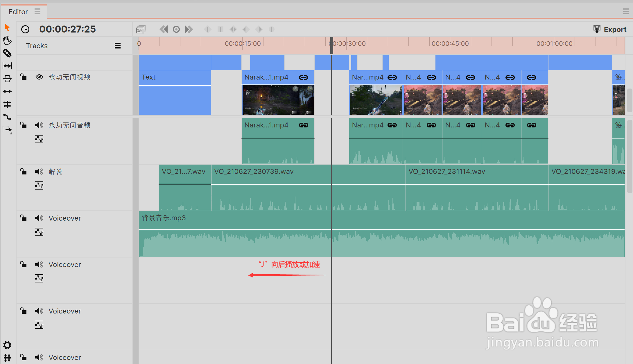This screenshot has height=364, width=633.
Task: Open the Tracks hamburger menu
Action: pos(118,46)
